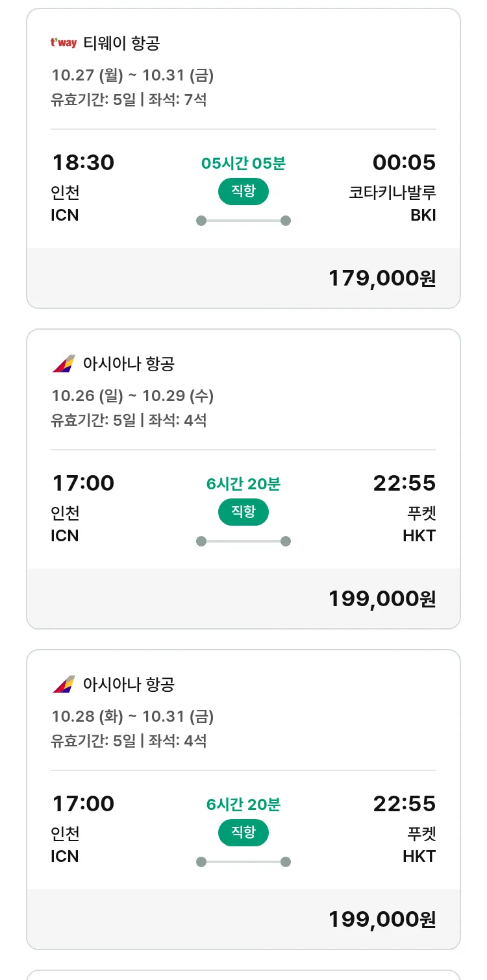Tap the 직항 badge on 10.28 Phuket flight

243,833
